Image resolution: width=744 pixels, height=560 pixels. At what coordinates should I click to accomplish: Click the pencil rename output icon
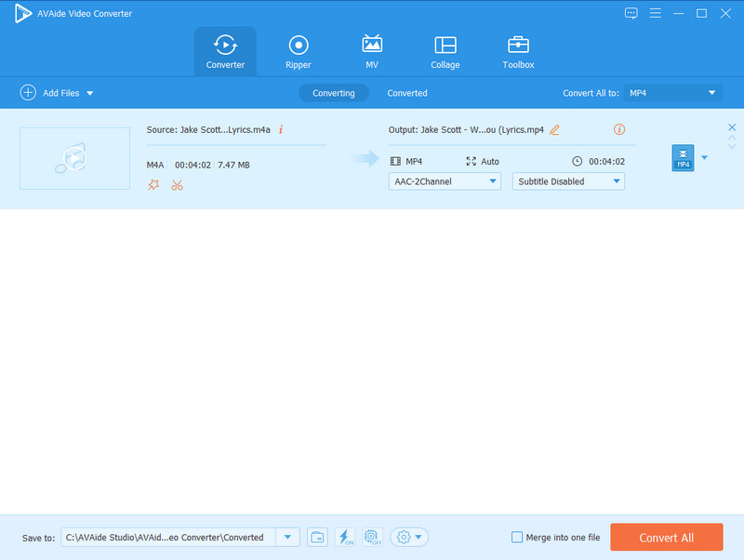pos(555,130)
